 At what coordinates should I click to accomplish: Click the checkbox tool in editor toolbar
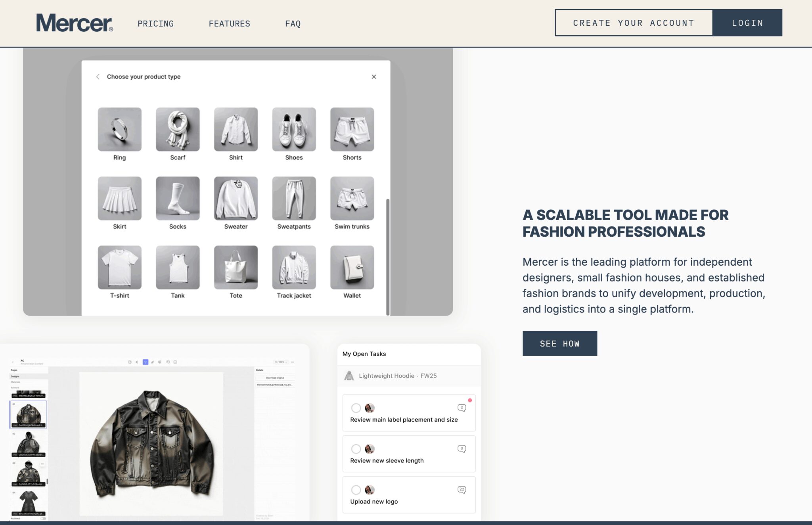coord(175,362)
